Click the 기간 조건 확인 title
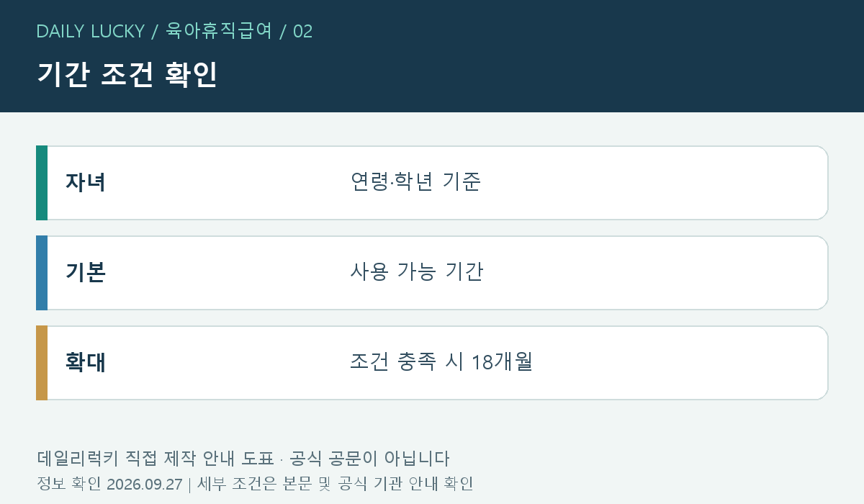The height and width of the screenshot is (504, 864). [x=127, y=75]
